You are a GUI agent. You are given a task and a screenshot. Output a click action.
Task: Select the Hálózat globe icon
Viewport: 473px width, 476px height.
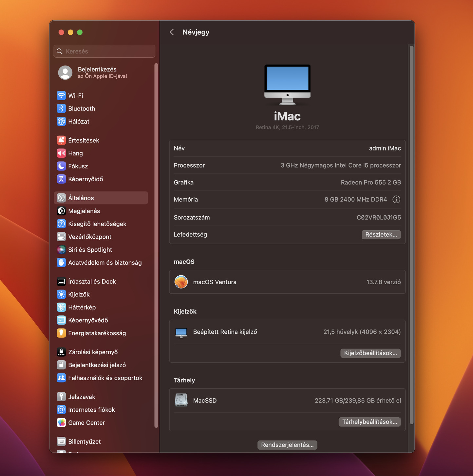(x=61, y=121)
